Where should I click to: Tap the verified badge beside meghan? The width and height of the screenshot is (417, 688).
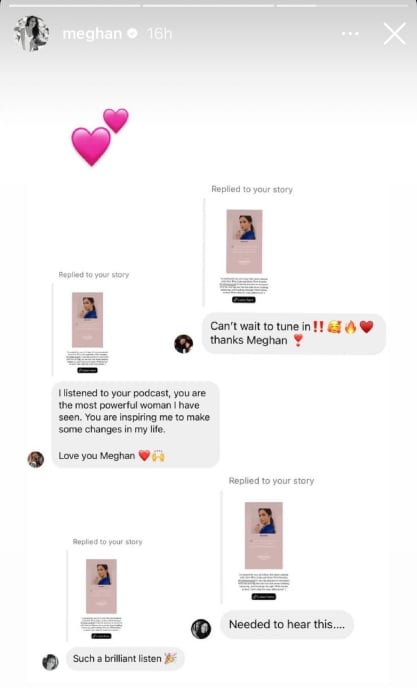click(132, 33)
